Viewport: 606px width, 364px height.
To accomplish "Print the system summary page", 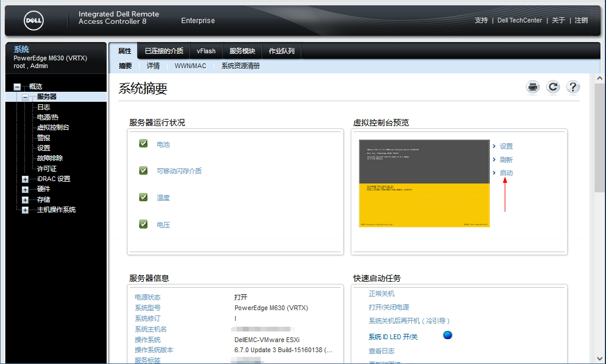I will [x=533, y=87].
